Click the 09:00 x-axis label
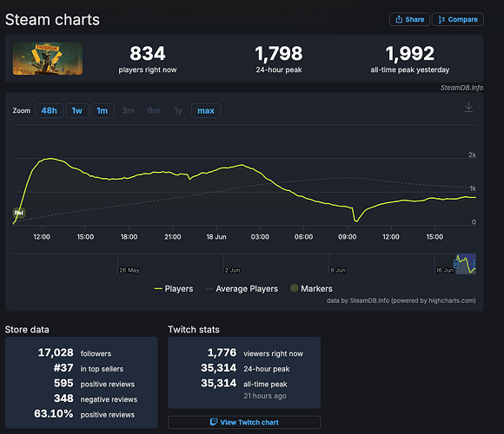Image resolution: width=504 pixels, height=434 pixels. (x=347, y=237)
